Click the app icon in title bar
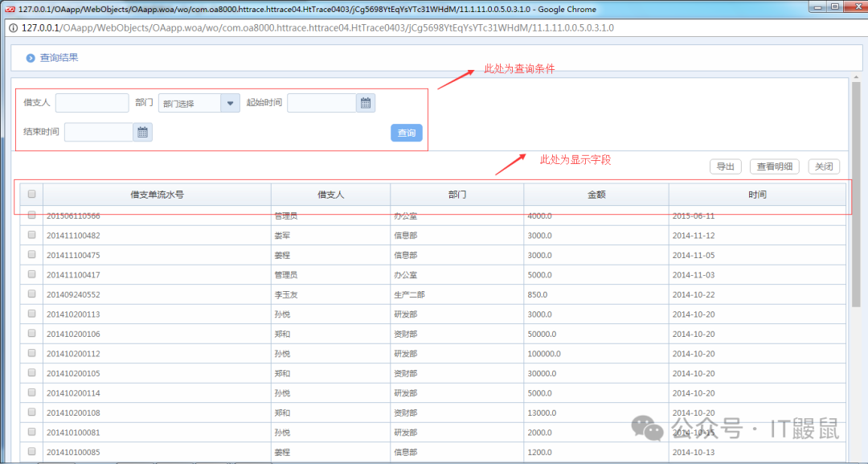Screen dimensions: 868x464 click(10, 9)
